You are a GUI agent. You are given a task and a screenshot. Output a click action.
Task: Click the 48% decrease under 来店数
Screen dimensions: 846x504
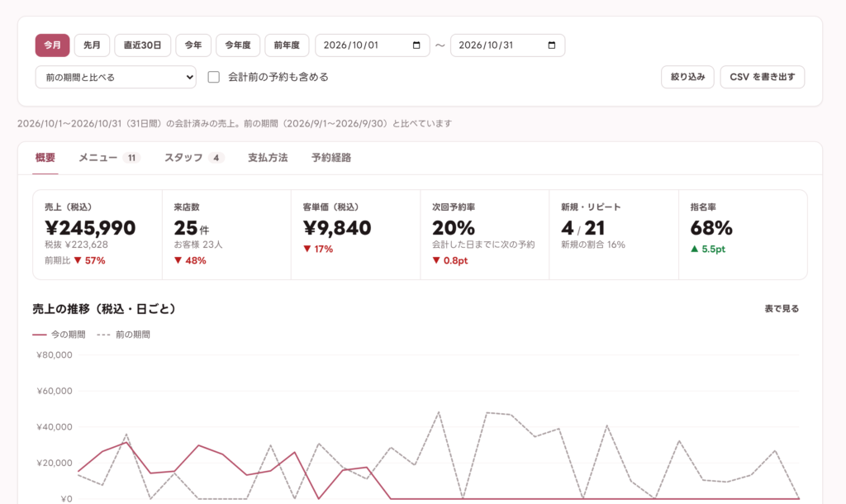[190, 260]
